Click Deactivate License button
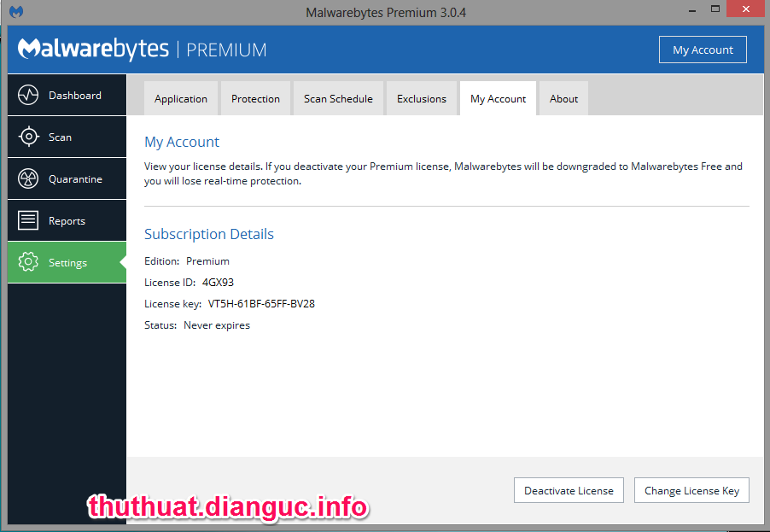Screen dimensions: 770x532 tap(569, 490)
